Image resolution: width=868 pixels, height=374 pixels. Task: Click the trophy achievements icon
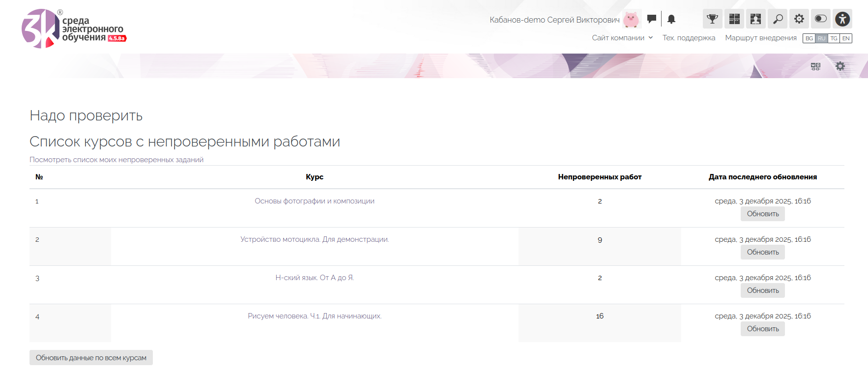712,19
